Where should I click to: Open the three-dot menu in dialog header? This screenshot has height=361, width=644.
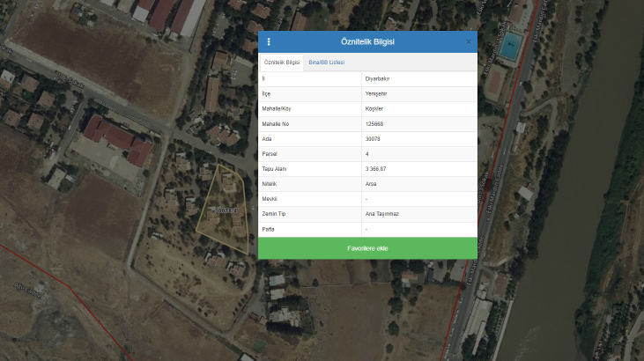(269, 41)
